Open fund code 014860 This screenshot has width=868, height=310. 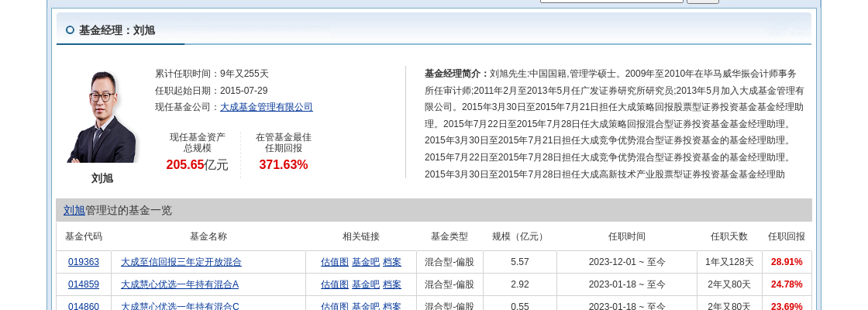click(x=84, y=306)
